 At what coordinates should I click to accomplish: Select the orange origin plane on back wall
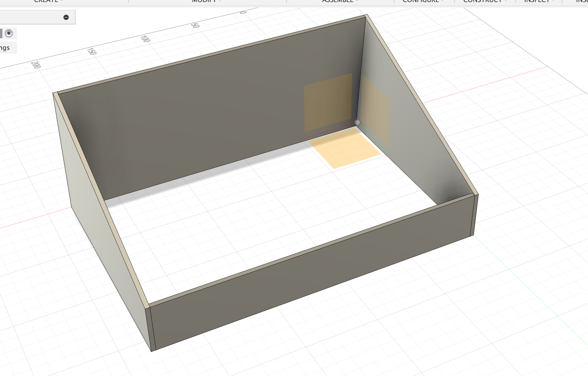coord(327,102)
